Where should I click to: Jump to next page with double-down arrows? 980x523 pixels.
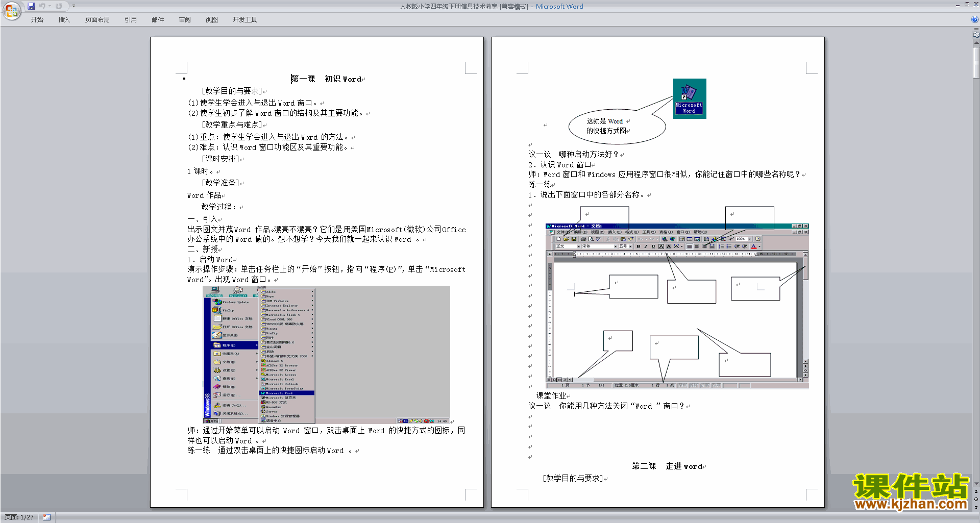(976, 507)
